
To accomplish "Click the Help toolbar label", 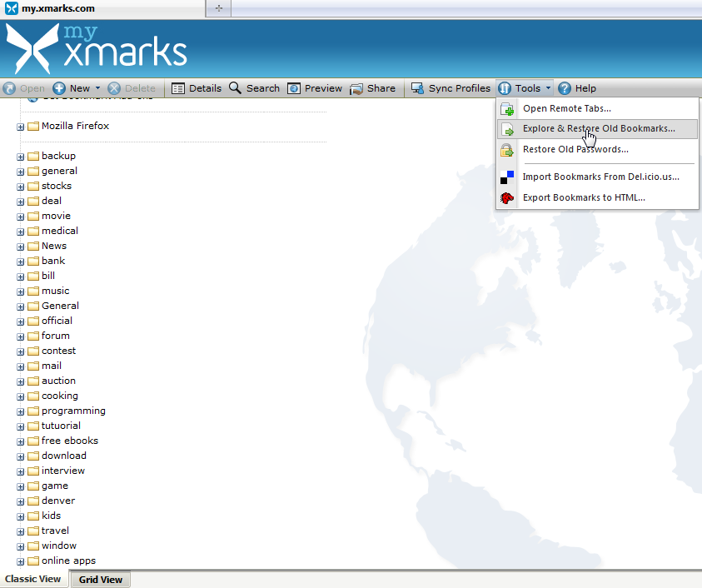I will [585, 88].
